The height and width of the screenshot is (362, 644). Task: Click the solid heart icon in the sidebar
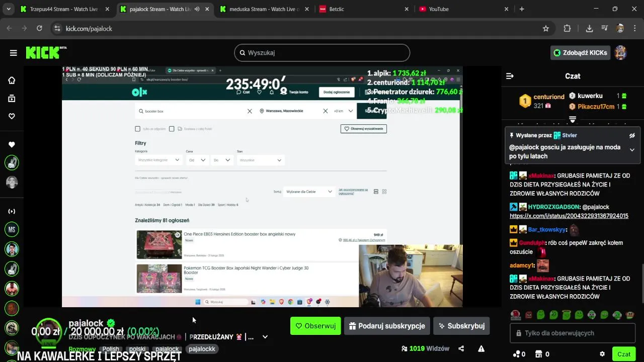click(12, 145)
